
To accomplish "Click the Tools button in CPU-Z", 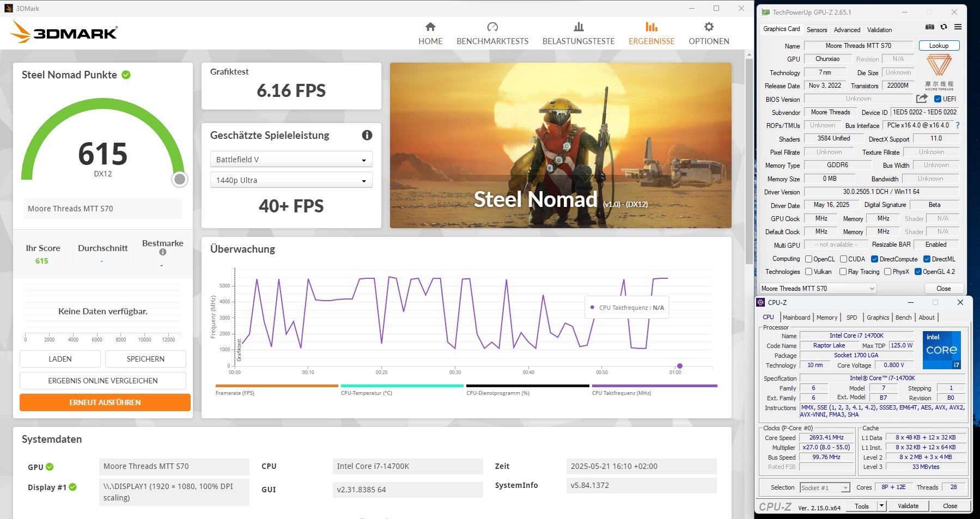I will 862,506.
